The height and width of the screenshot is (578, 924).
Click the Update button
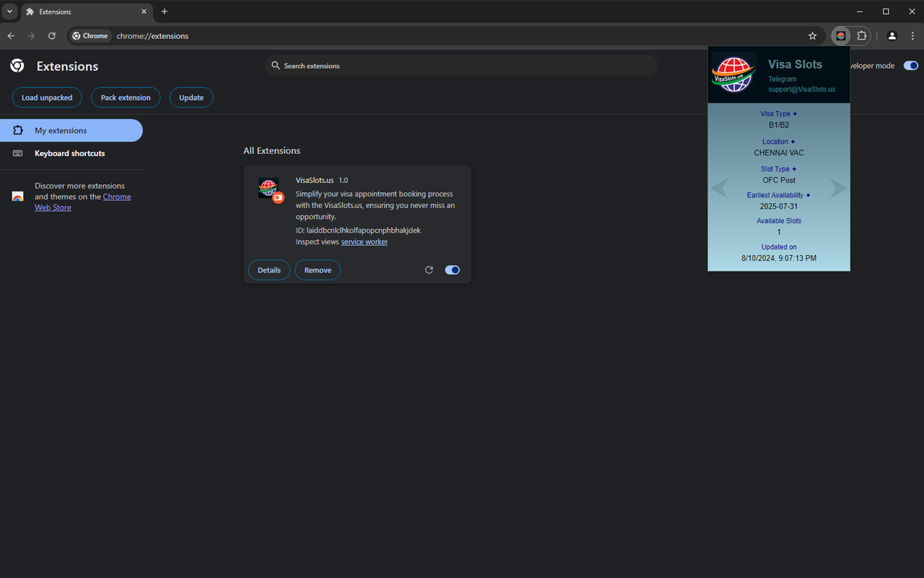click(x=191, y=98)
